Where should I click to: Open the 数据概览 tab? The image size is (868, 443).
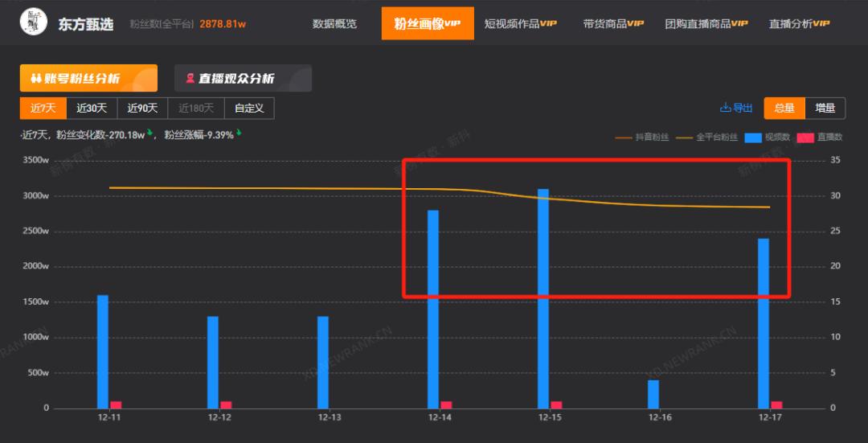(x=334, y=24)
